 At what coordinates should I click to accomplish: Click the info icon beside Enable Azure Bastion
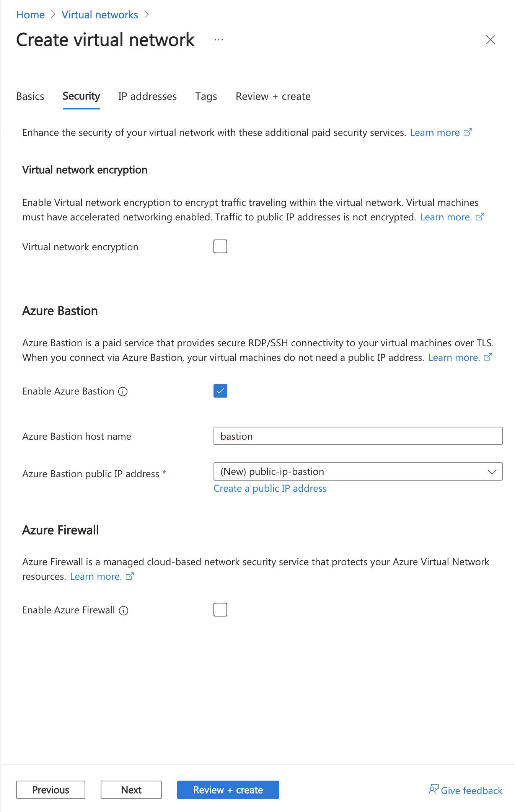[123, 391]
